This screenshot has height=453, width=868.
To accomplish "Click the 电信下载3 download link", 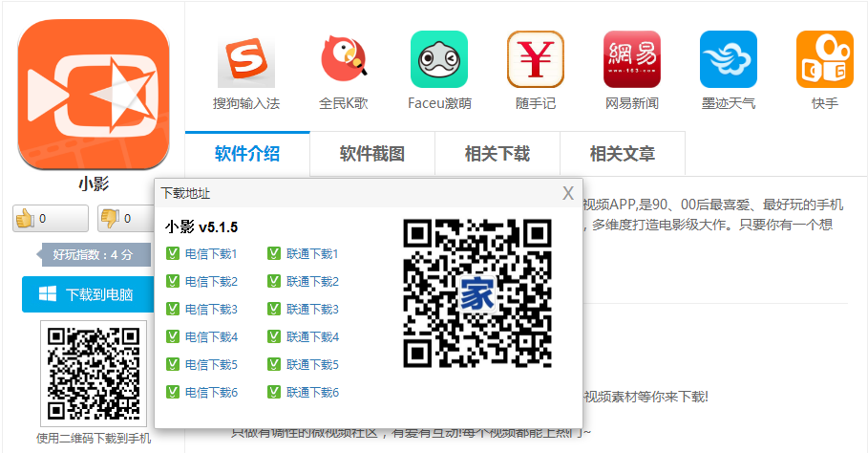I will pyautogui.click(x=211, y=309).
